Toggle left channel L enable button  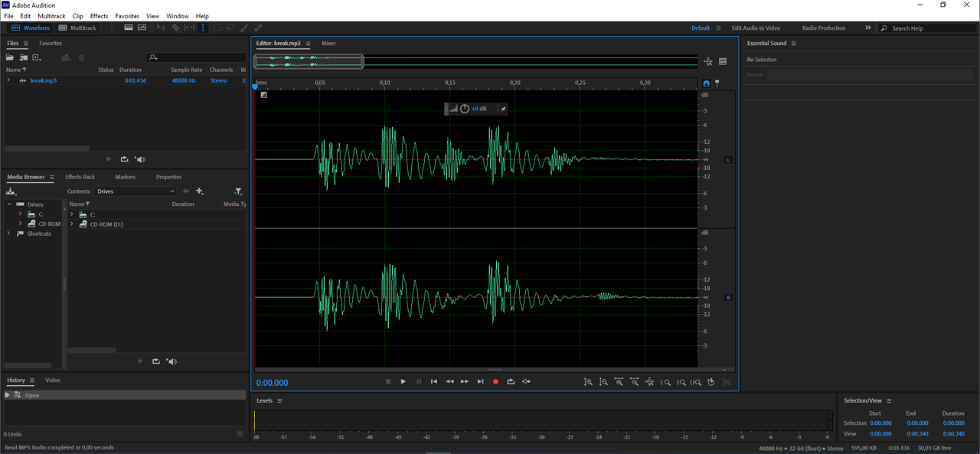(x=728, y=160)
